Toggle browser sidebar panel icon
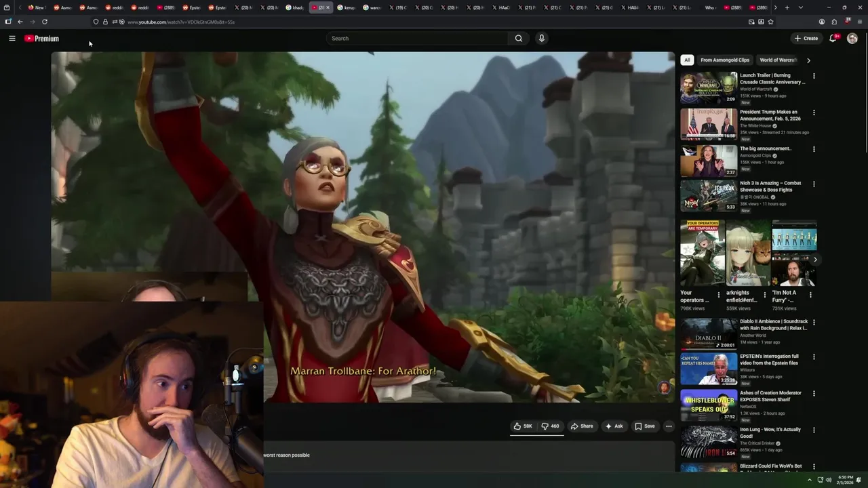868x488 pixels. (8, 22)
